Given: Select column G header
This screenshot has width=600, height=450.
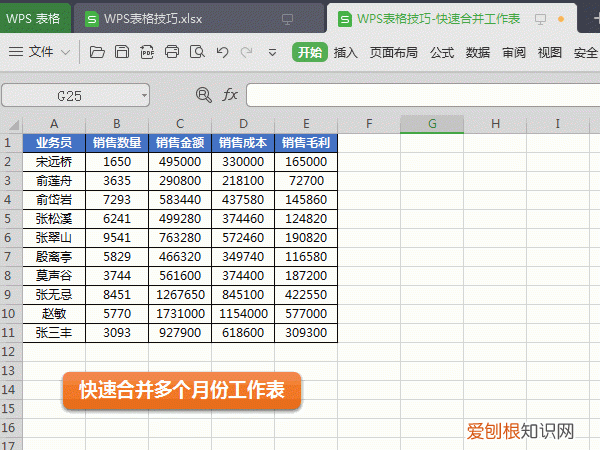Looking at the screenshot, I should pyautogui.click(x=432, y=124).
